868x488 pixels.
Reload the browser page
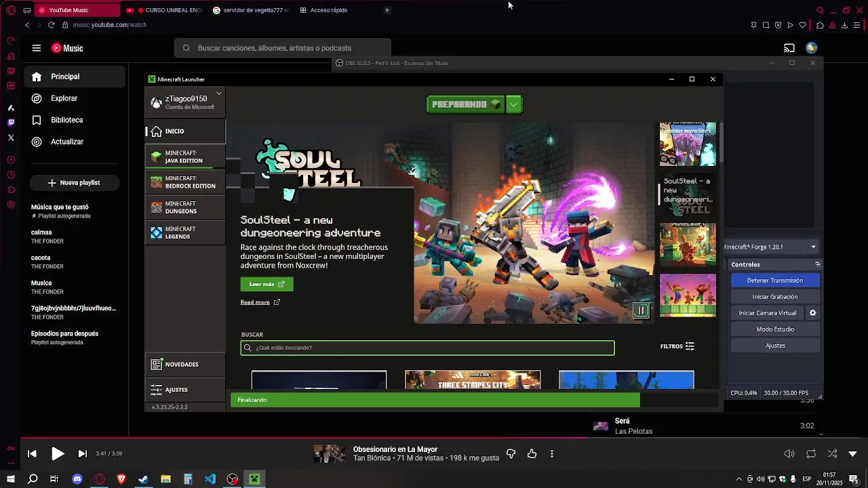tap(51, 25)
